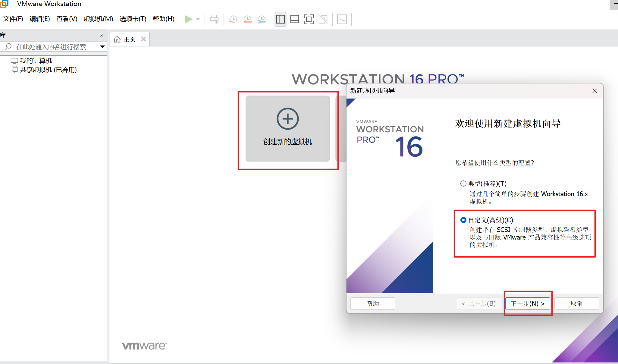Viewport: 618px width, 364px height.
Task: Click the 帮助 button in the wizard
Action: 373,303
